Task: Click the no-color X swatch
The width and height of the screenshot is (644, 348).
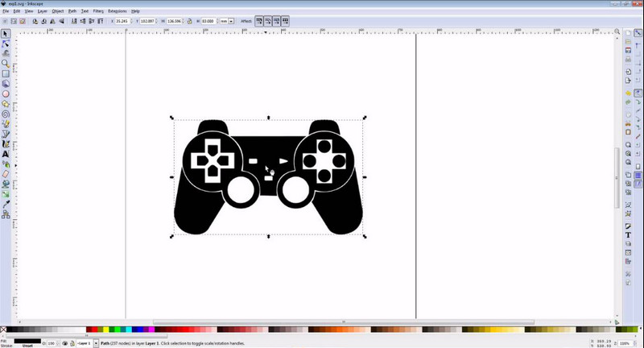Action: [3, 329]
